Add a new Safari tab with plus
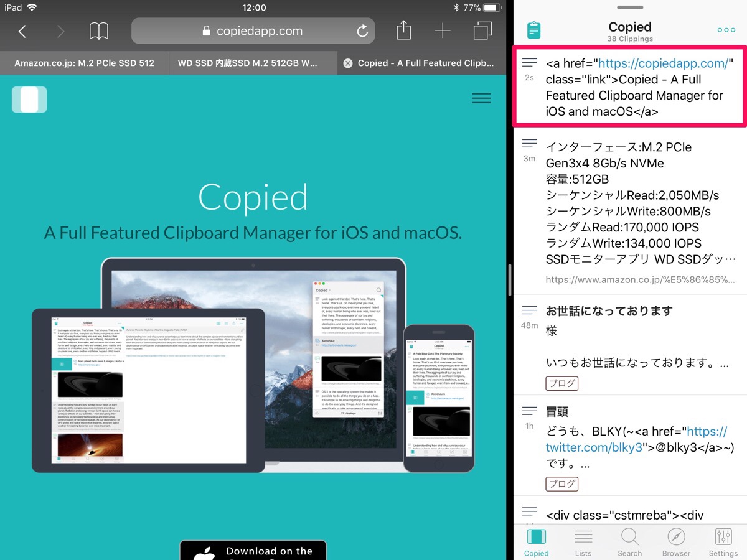 click(x=443, y=31)
